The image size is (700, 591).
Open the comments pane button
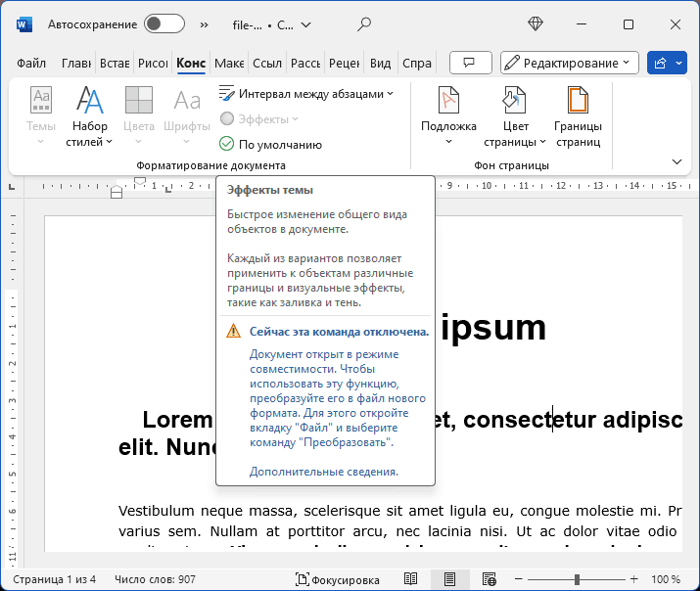[x=471, y=63]
